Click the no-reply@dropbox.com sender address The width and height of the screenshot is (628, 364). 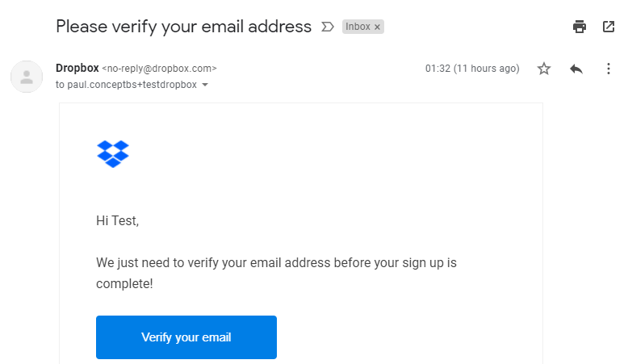tap(160, 69)
